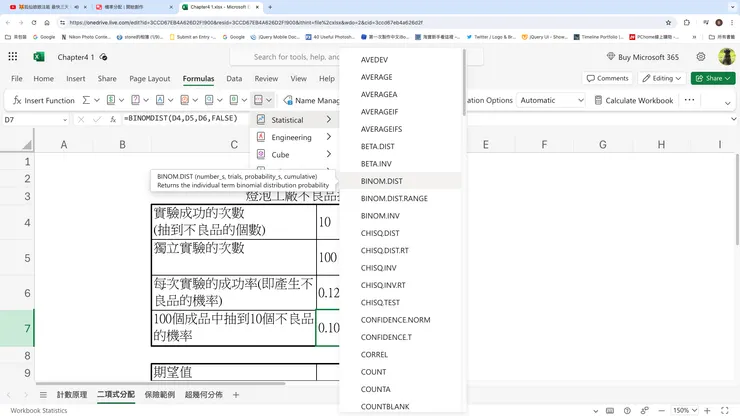Open the Text functions book icon
Image resolution: width=740 pixels, height=416 pixels.
[160, 100]
